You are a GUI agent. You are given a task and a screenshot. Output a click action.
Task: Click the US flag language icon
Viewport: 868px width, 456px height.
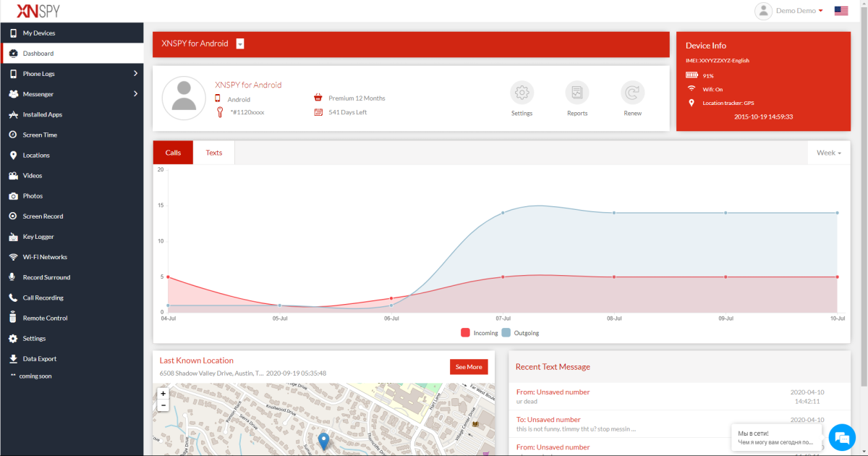(841, 11)
